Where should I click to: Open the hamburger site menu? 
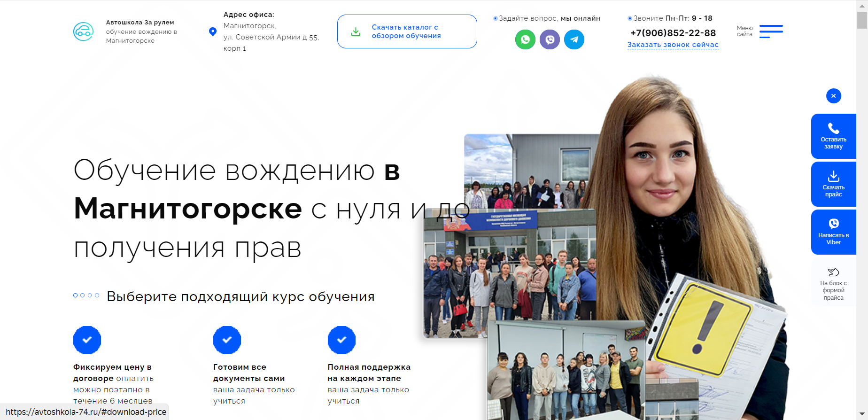771,31
